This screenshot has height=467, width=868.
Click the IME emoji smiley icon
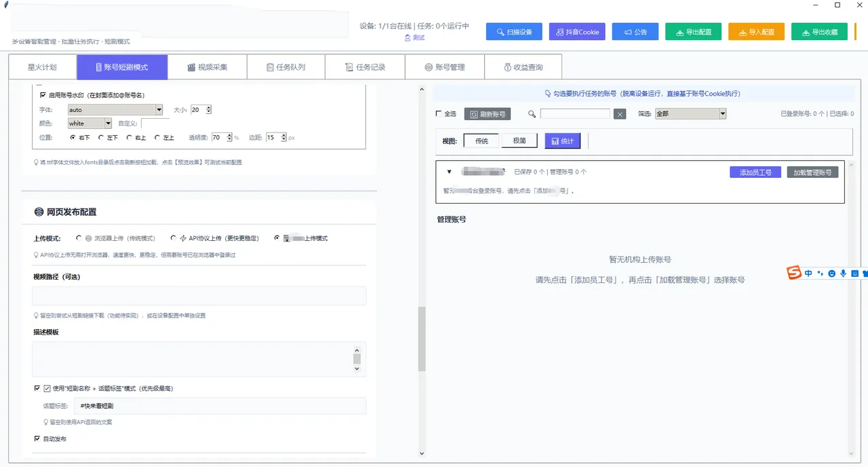tap(832, 273)
